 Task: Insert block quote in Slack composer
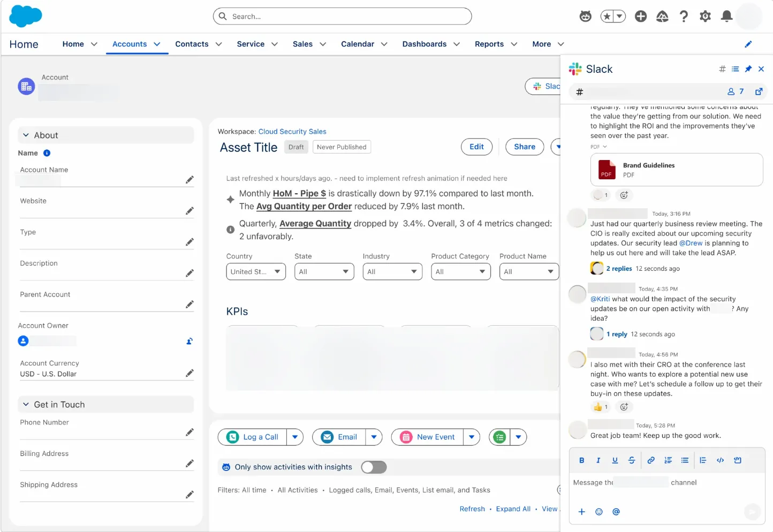click(703, 460)
